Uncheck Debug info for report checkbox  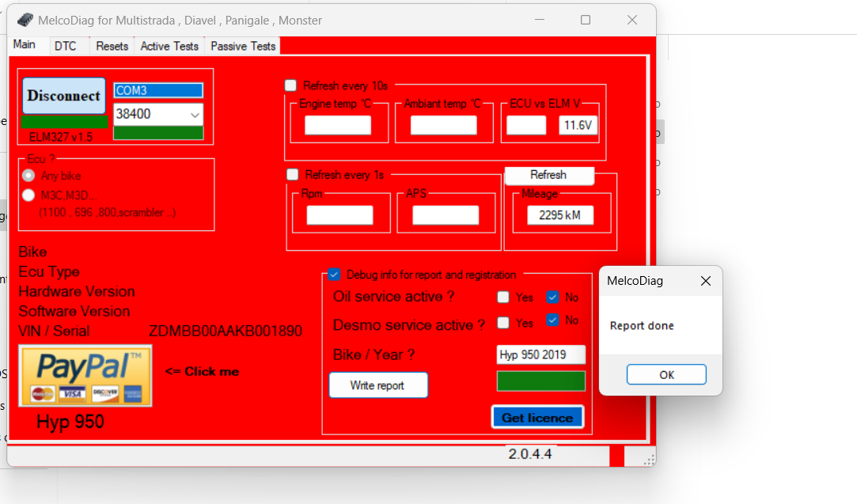334,275
